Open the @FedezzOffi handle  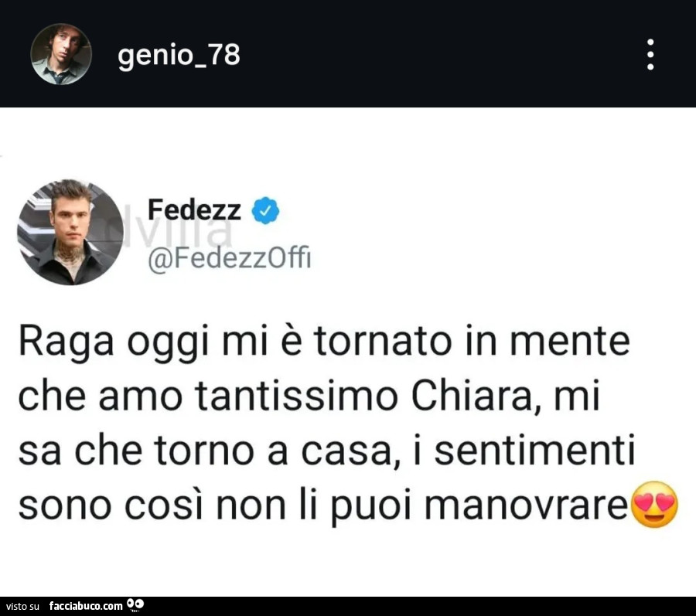(x=229, y=257)
